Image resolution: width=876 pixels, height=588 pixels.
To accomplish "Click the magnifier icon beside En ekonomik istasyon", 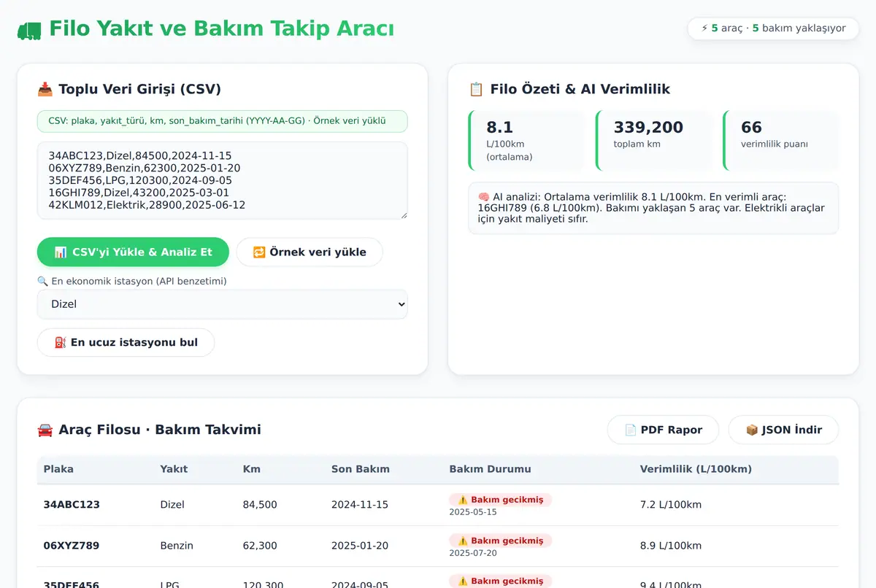I will click(42, 281).
